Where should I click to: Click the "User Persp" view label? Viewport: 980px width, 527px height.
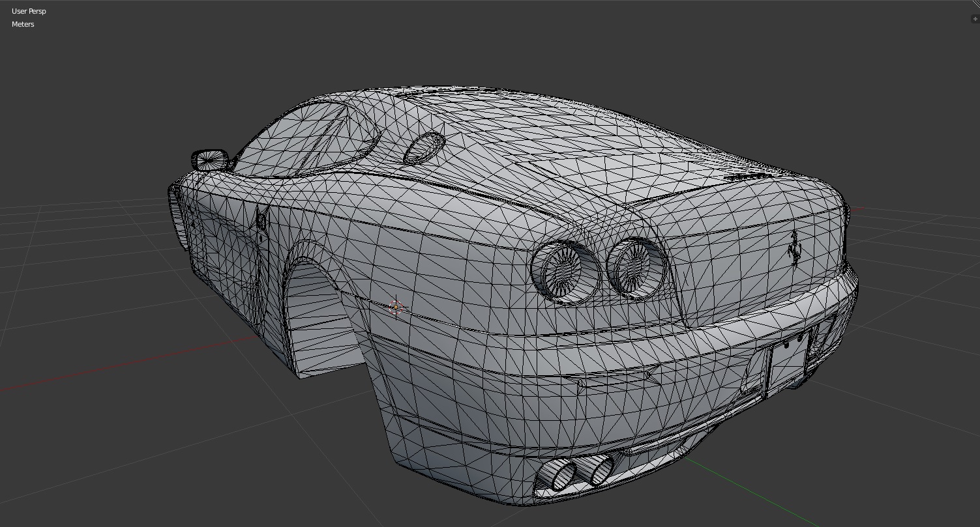pos(29,11)
